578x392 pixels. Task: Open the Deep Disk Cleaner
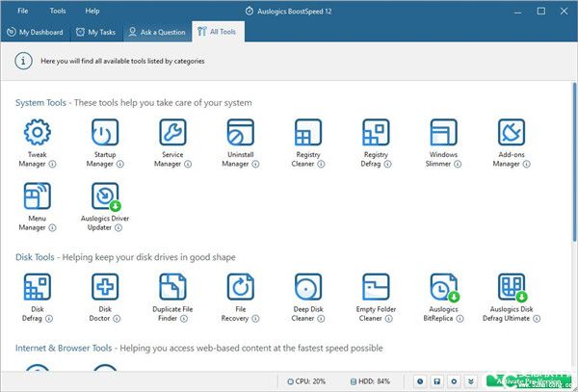(x=308, y=286)
